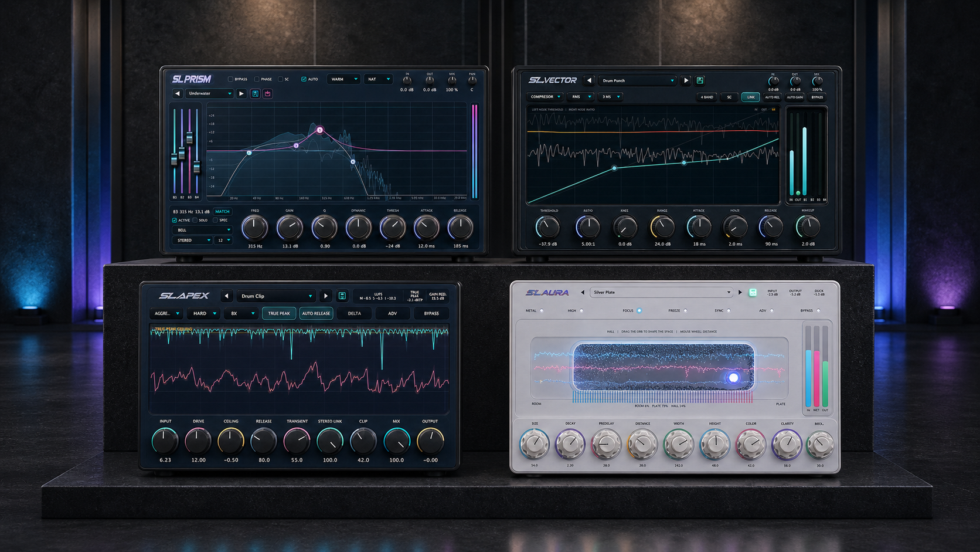Click the MATCH button in SL Prism
The image size is (980, 552).
coord(222,212)
